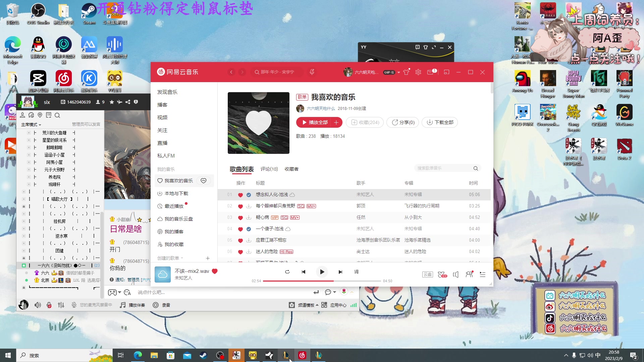644x362 pixels.
Task: Open 最近播放 in the sidebar
Action: (174, 206)
